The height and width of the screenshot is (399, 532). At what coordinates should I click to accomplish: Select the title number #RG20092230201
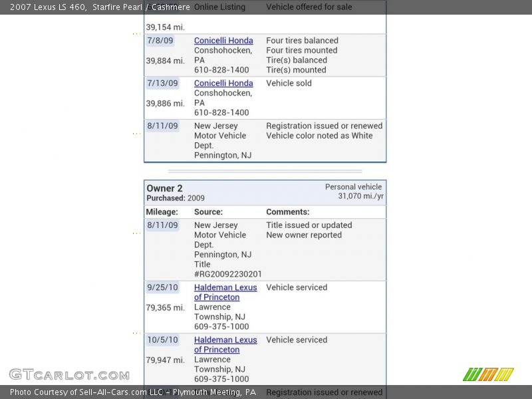click(228, 274)
